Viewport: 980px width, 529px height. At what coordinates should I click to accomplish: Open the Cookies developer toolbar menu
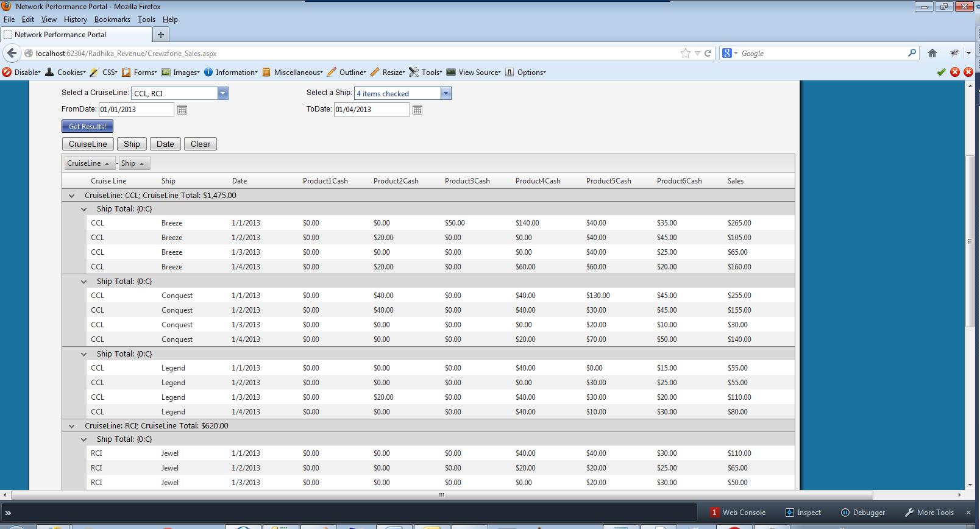(65, 72)
